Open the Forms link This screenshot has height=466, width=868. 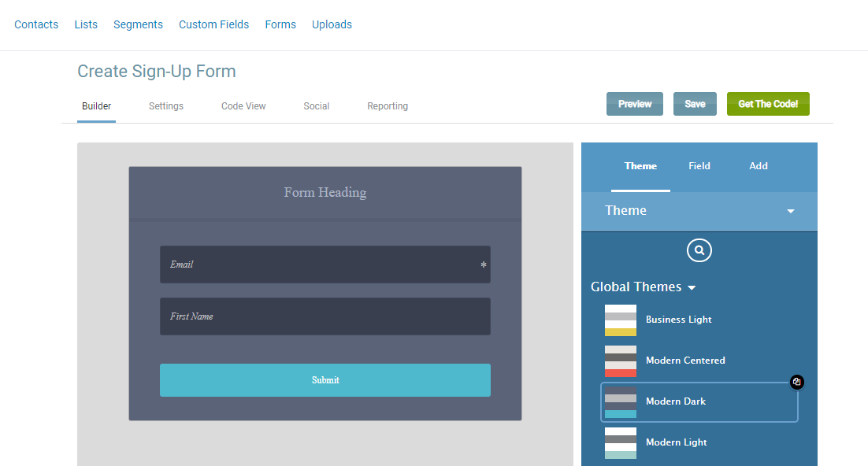point(280,24)
